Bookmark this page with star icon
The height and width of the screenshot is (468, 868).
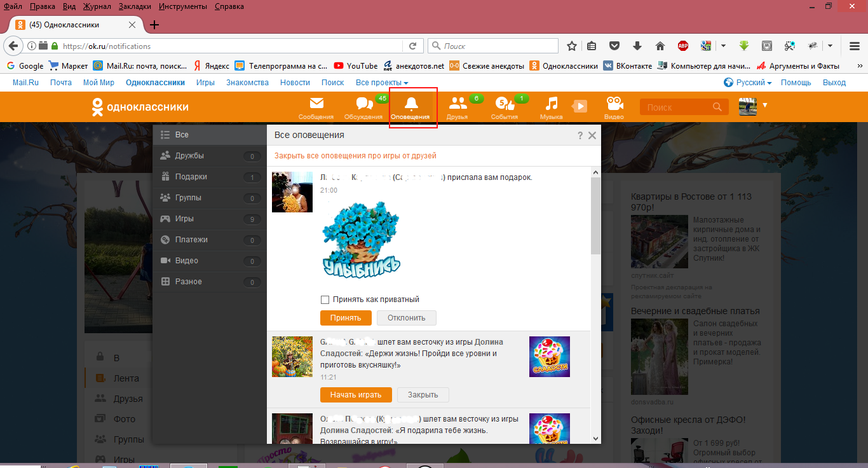[x=572, y=46]
